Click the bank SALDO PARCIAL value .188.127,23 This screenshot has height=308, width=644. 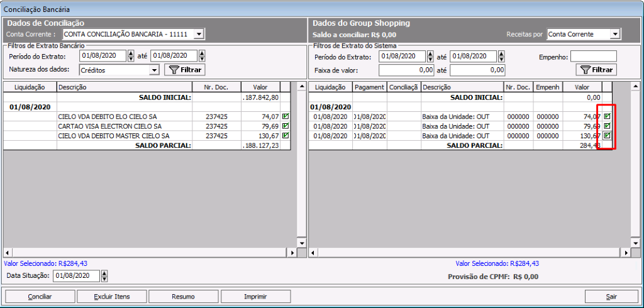tap(260, 145)
